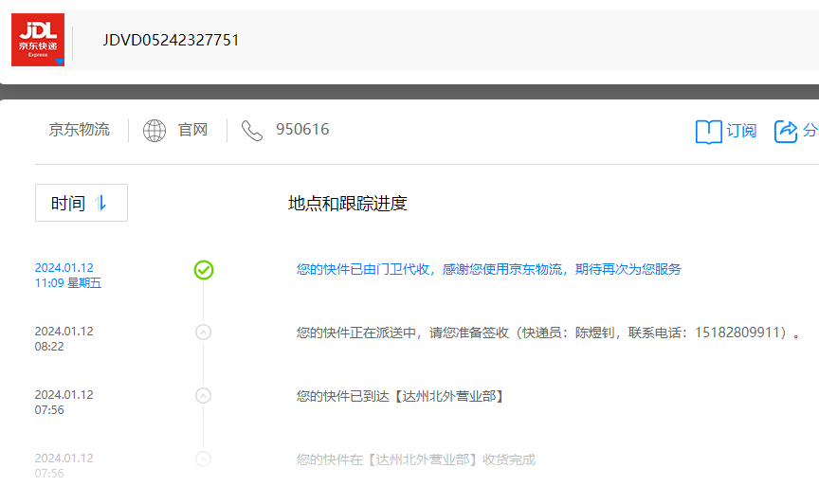Viewport: 819px width, 504px height.
Task: Click the 订阅 subscribe link
Action: click(741, 131)
